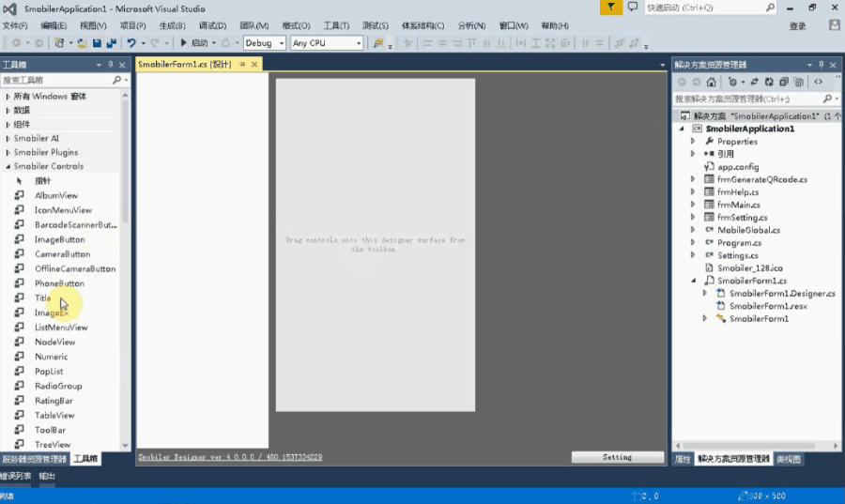Toggle auto-hide pin on the toolbox panel

tap(111, 65)
